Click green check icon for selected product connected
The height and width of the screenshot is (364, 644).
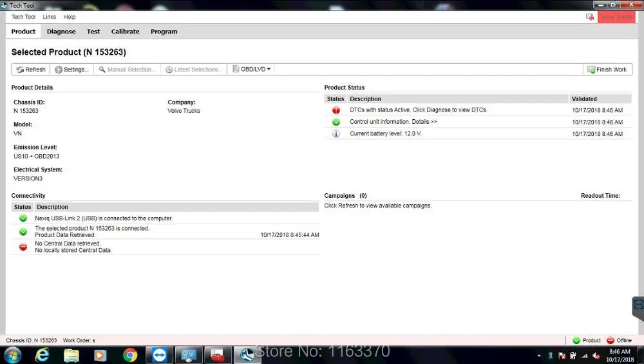[23, 232]
